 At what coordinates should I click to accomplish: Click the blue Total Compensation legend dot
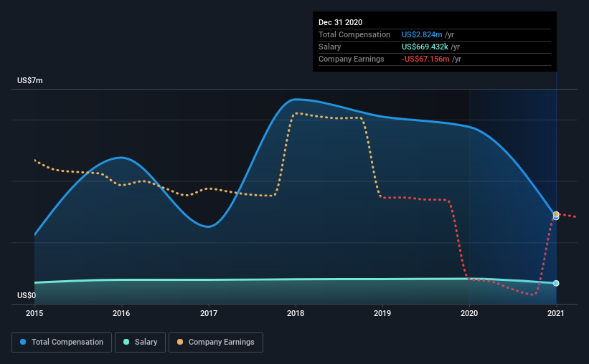pos(23,342)
